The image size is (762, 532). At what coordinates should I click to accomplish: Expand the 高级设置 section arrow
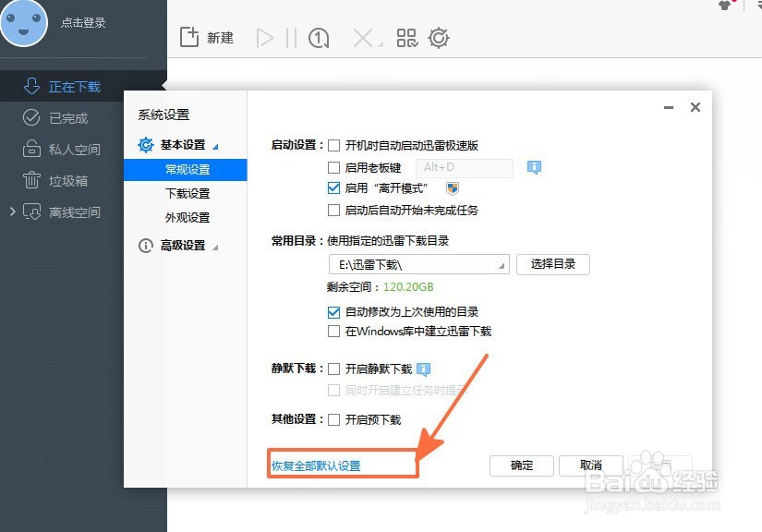point(215,248)
